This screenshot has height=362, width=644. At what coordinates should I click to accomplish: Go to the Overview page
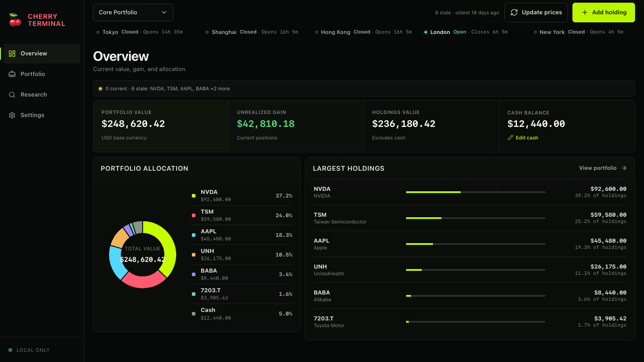[x=42, y=54]
